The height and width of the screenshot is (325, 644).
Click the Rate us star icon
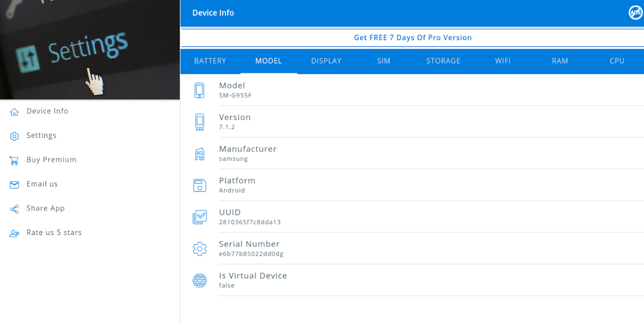(x=14, y=233)
